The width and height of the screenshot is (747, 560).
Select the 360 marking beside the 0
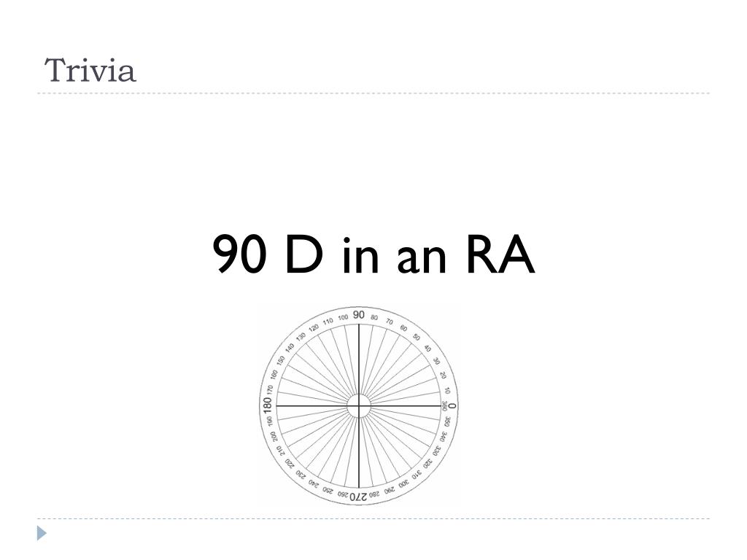click(444, 405)
